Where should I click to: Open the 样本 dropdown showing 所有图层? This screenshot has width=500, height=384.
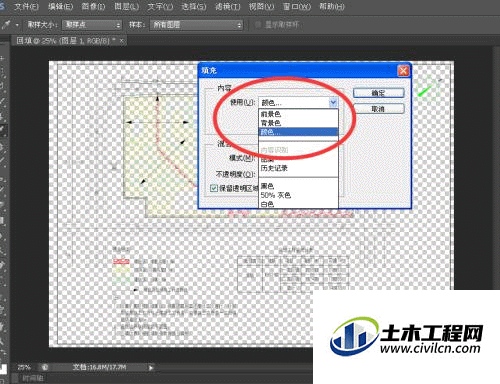click(x=196, y=25)
